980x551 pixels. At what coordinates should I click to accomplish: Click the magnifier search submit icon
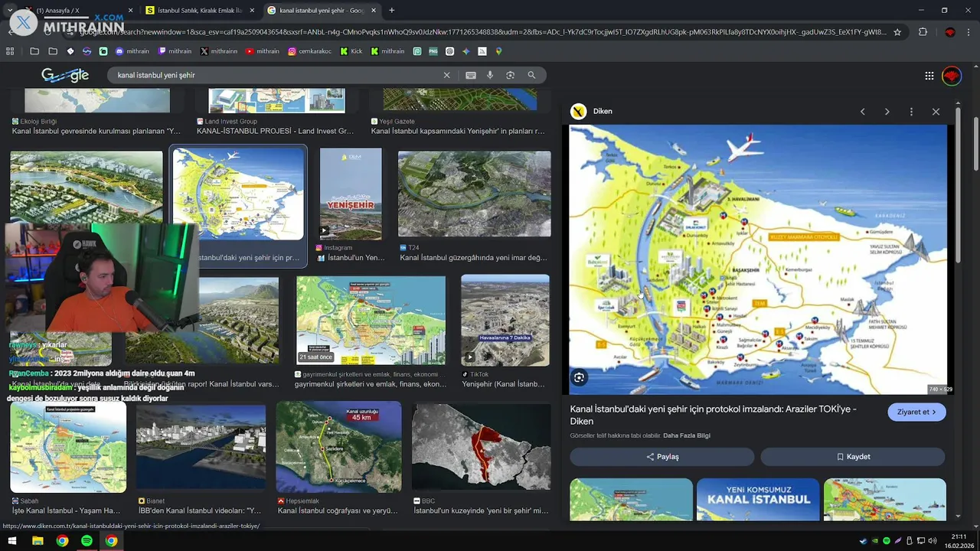(x=531, y=75)
